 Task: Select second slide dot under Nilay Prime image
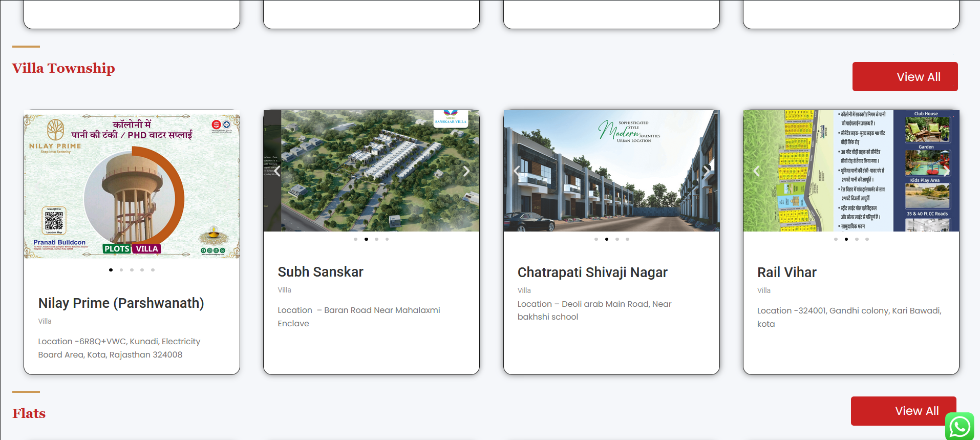[121, 270]
